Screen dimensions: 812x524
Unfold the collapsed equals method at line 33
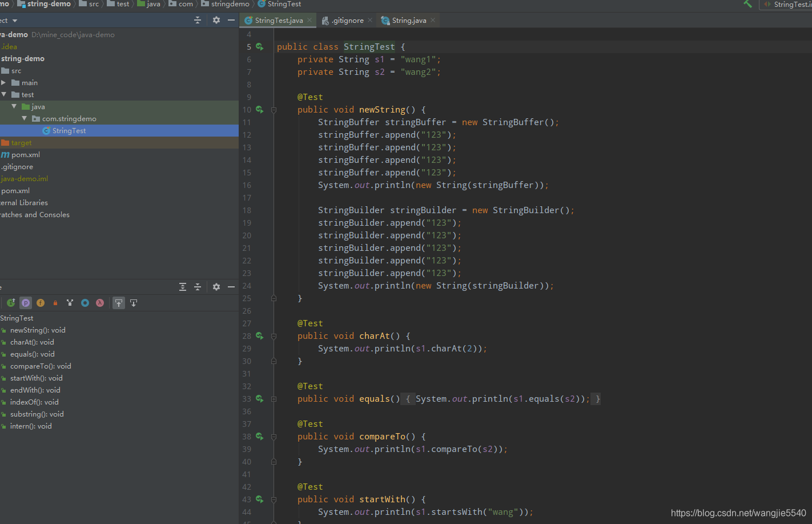[274, 399]
